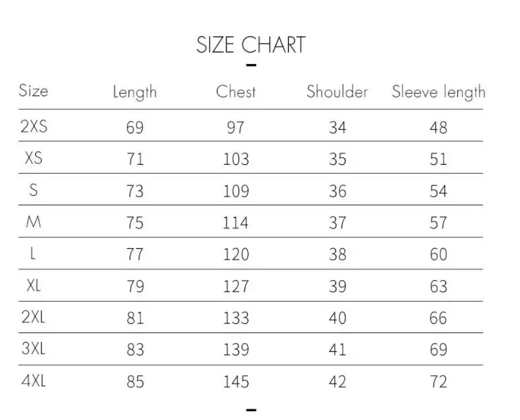Click the Shoulder column header
Image resolution: width=520 pixels, height=420 pixels.
(x=337, y=92)
